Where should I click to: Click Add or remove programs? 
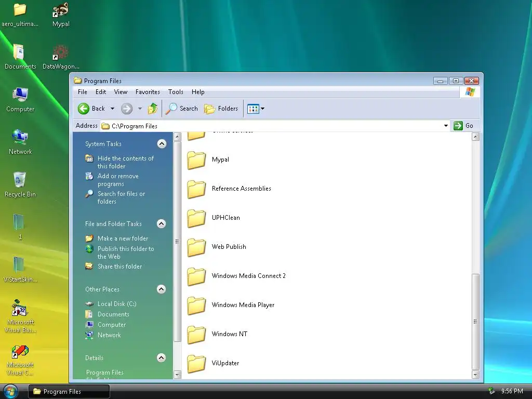(118, 180)
